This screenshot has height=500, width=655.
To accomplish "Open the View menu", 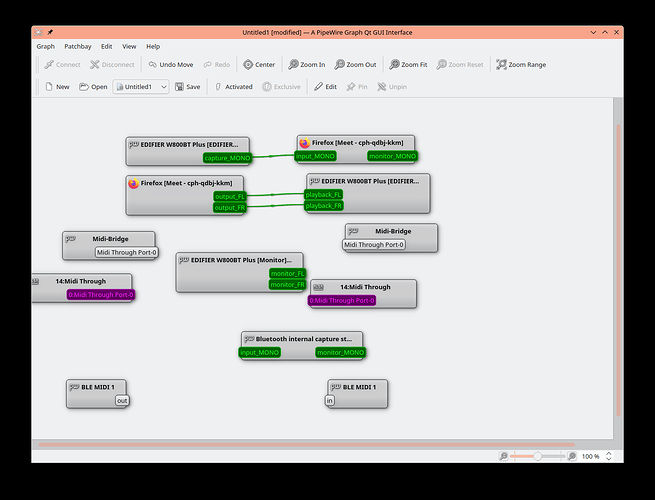I will pos(129,46).
